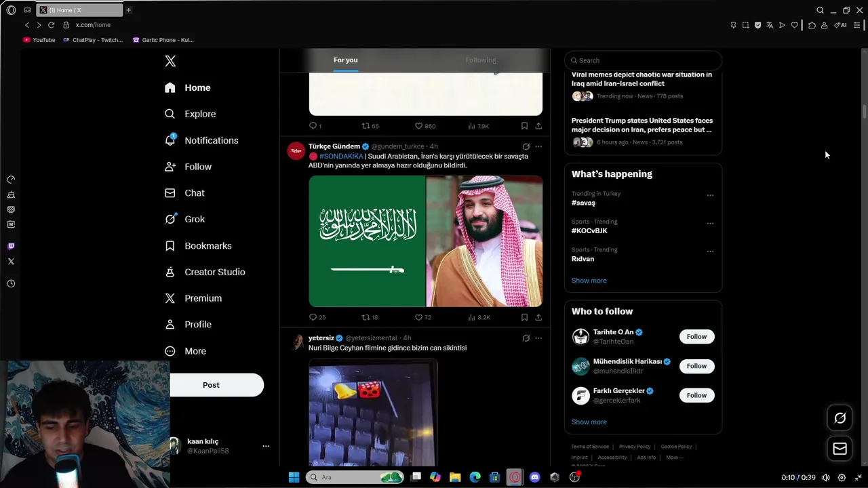This screenshot has height=488, width=868.
Task: Open Grok from the sidebar
Action: pyautogui.click(x=184, y=219)
